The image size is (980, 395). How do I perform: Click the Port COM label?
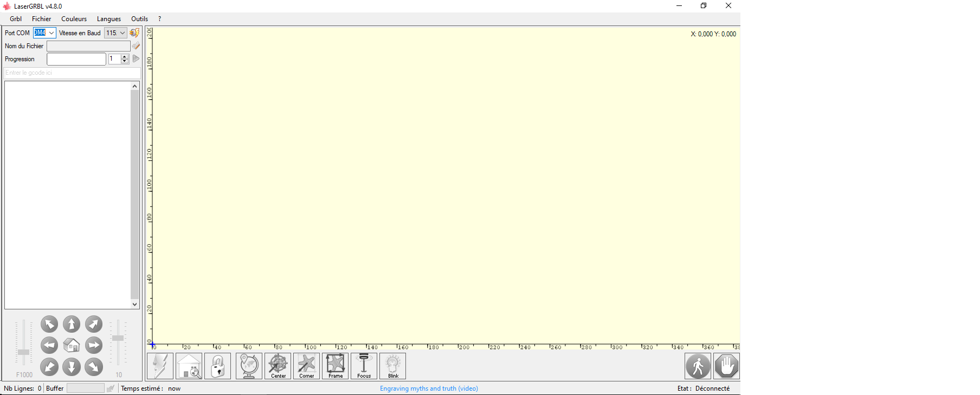17,33
